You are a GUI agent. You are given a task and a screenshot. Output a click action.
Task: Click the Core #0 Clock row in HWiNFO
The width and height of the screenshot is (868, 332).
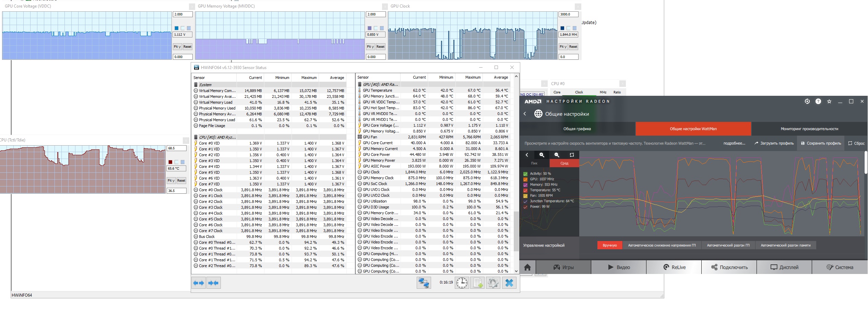(269, 190)
